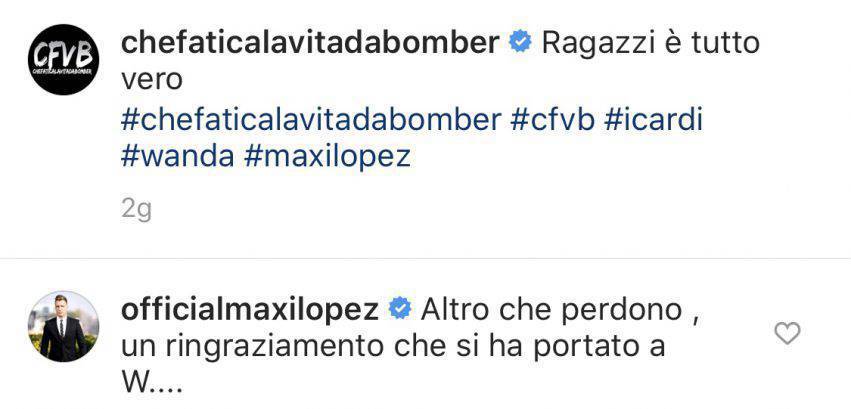Tap the verified badge beside chefaticalavitadabomber
This screenshot has height=409, width=851.
tap(520, 43)
